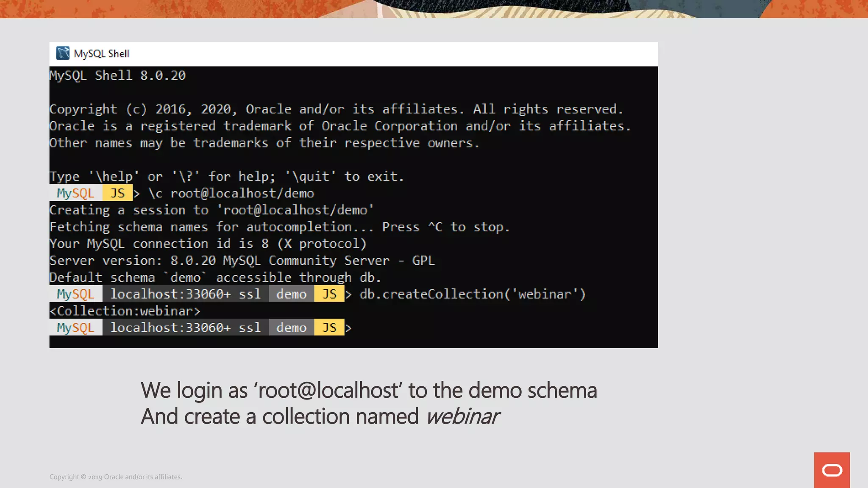Click the 'Type \help or \?' help line
Viewport: 868px width, 488px height.
(227, 176)
